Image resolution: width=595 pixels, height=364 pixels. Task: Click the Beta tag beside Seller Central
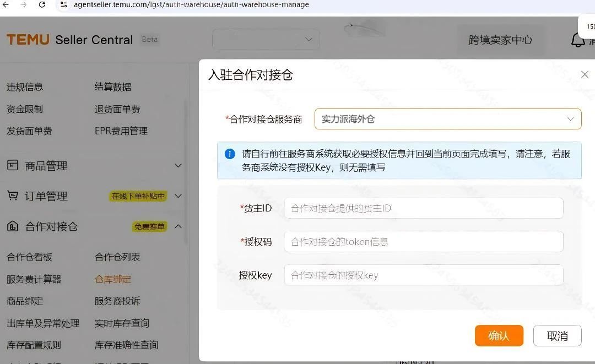click(149, 39)
